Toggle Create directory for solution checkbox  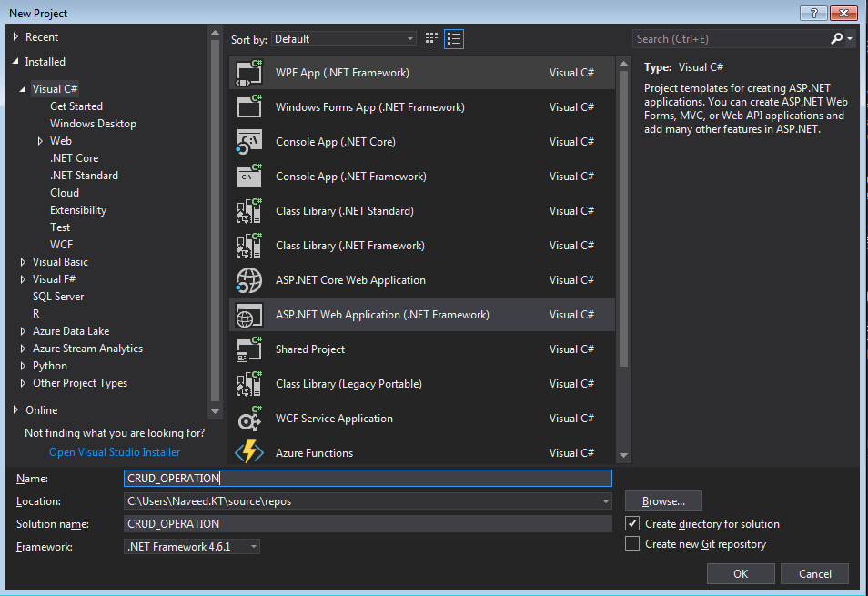click(x=632, y=523)
